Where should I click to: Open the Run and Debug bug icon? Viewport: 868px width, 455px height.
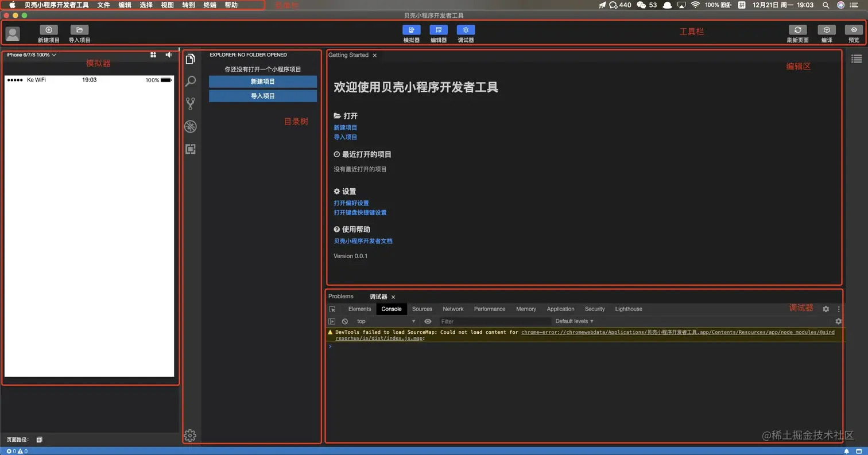pyautogui.click(x=191, y=127)
